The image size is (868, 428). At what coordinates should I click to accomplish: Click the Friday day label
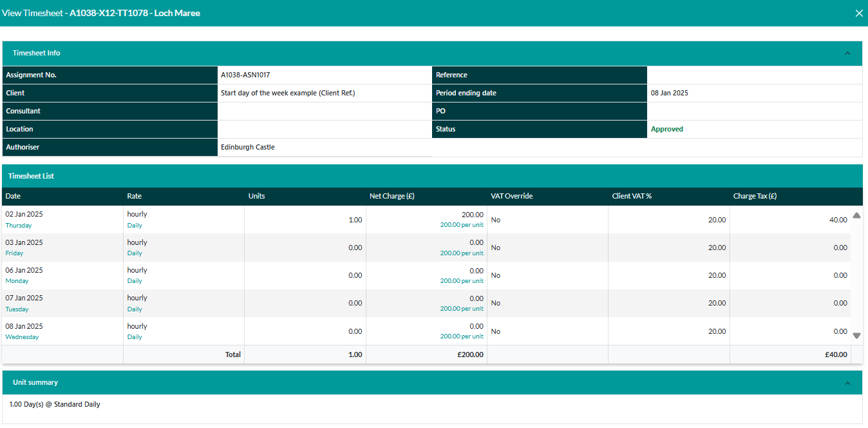pyautogui.click(x=14, y=253)
